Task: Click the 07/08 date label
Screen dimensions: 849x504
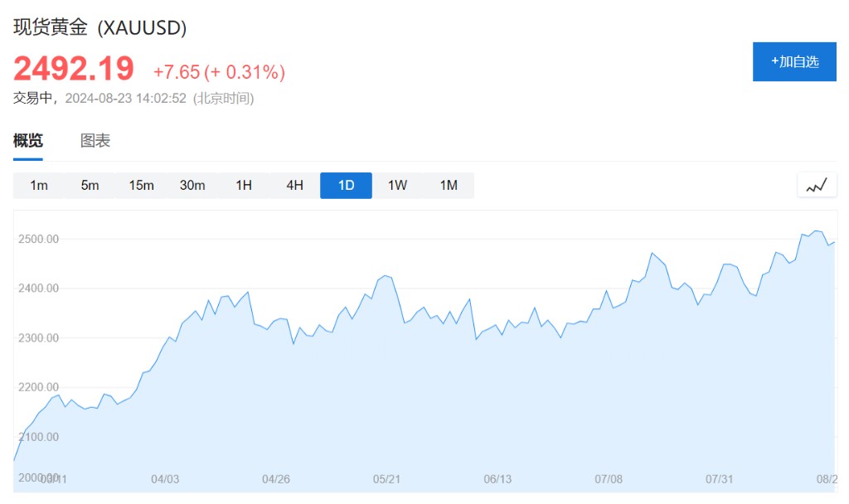Action: point(609,479)
